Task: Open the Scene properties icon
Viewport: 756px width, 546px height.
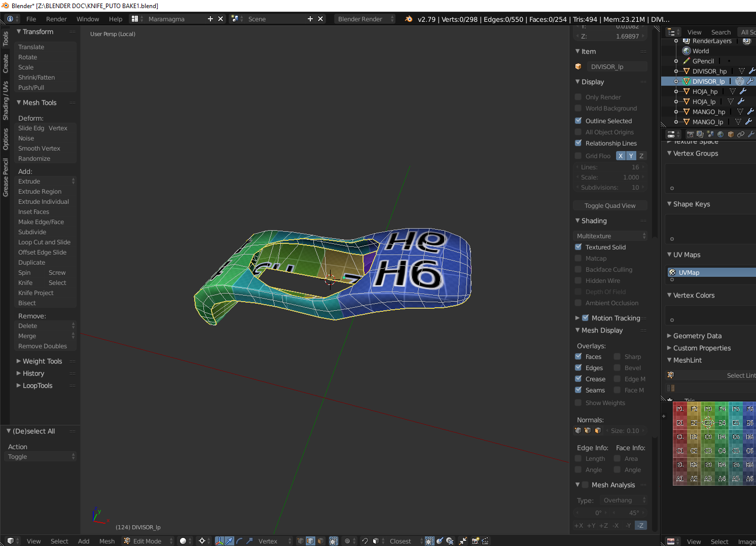Action: (x=710, y=134)
